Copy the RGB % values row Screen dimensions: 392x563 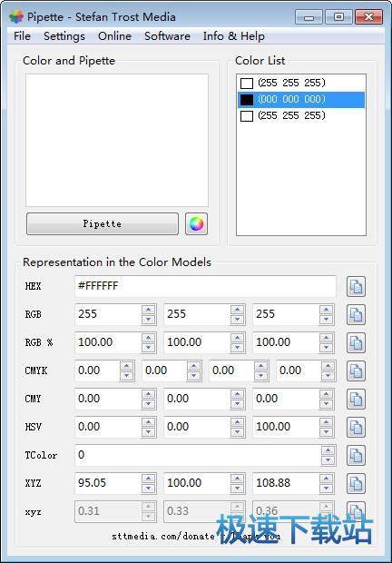coord(356,342)
